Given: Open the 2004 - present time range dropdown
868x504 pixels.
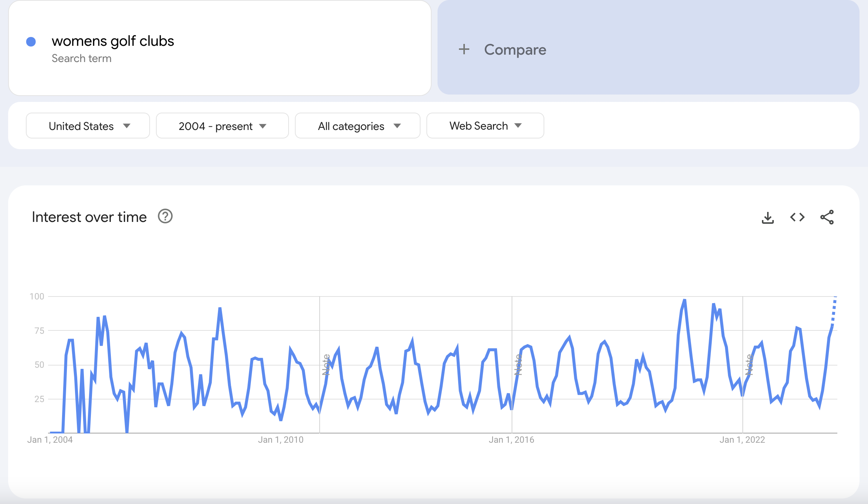Looking at the screenshot, I should pyautogui.click(x=222, y=126).
